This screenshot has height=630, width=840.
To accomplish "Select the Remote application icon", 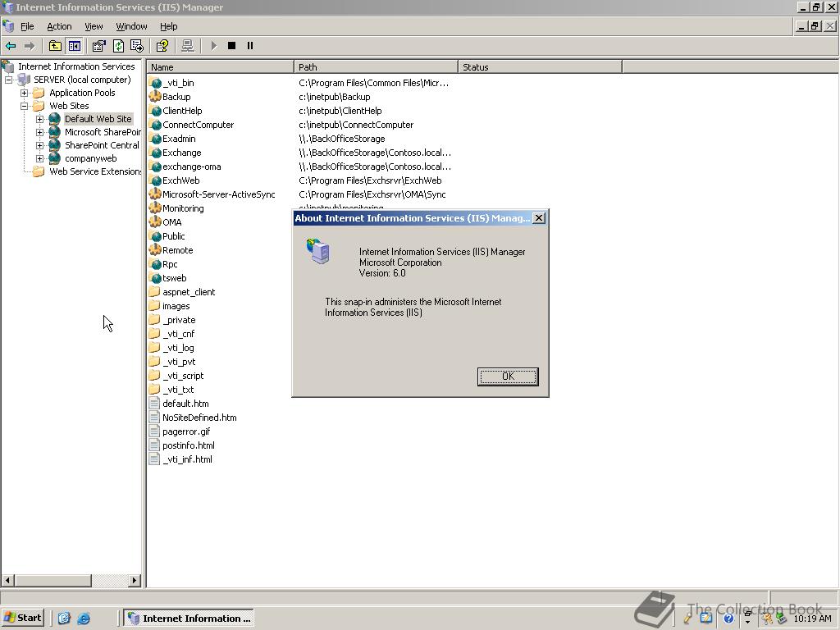I will click(155, 250).
